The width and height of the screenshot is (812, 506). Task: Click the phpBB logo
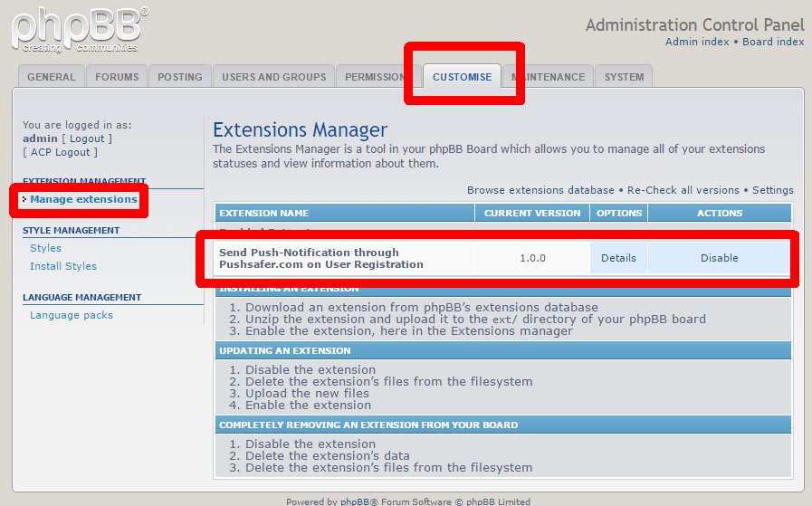[x=80, y=30]
